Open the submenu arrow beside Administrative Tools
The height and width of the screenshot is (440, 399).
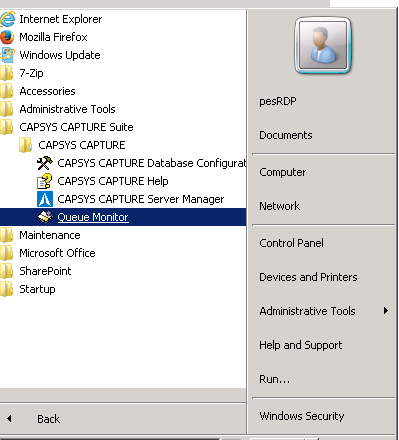[x=386, y=311]
